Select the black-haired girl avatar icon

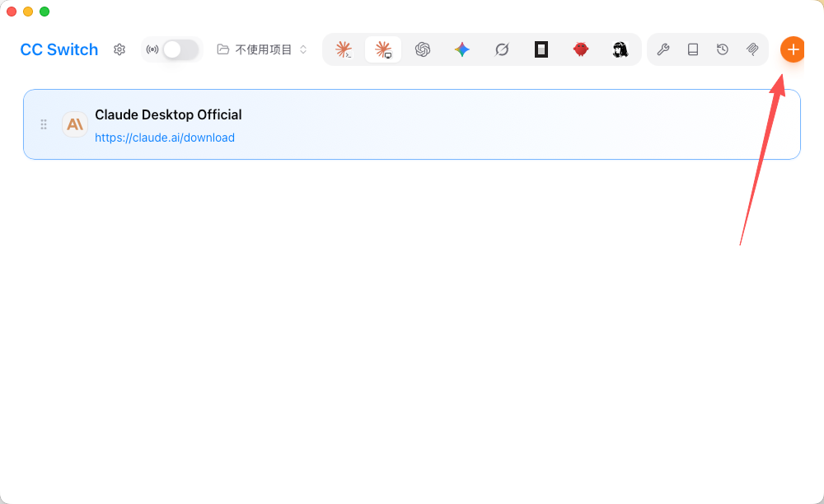pyautogui.click(x=620, y=49)
